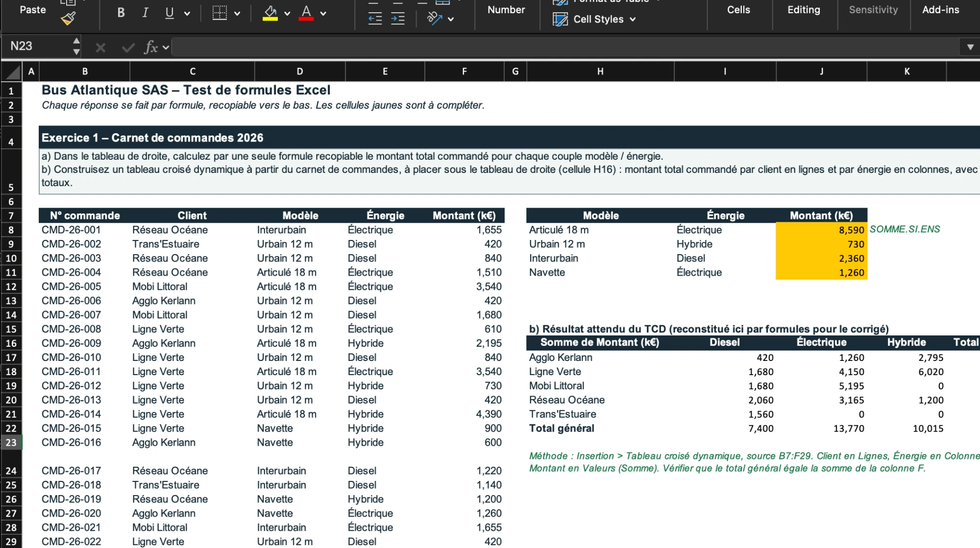
Task: Toggle Bold formatting
Action: (x=121, y=13)
